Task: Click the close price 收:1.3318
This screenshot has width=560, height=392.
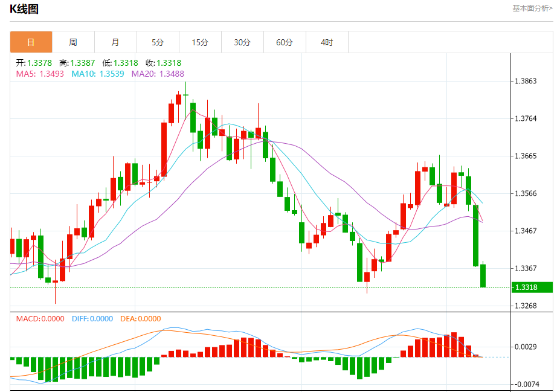Action: coord(164,63)
